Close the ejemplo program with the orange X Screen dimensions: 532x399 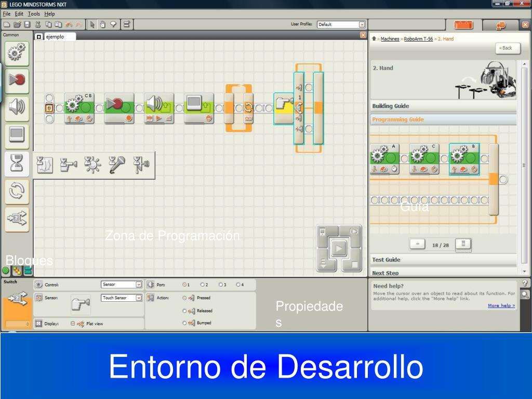363,35
